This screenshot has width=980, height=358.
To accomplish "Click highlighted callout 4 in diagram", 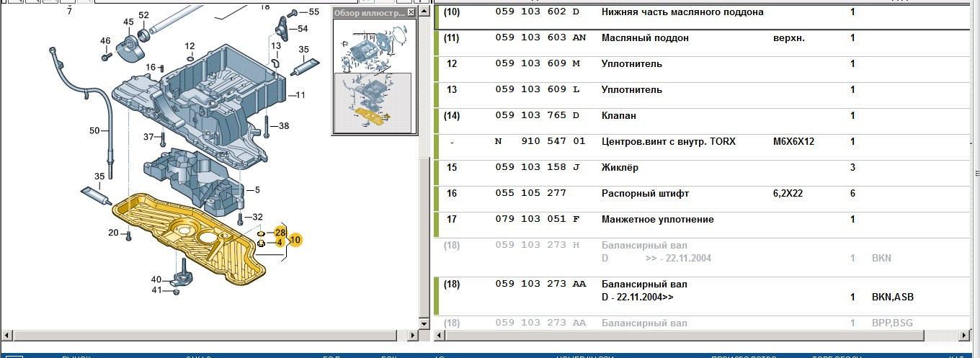I will [280, 243].
